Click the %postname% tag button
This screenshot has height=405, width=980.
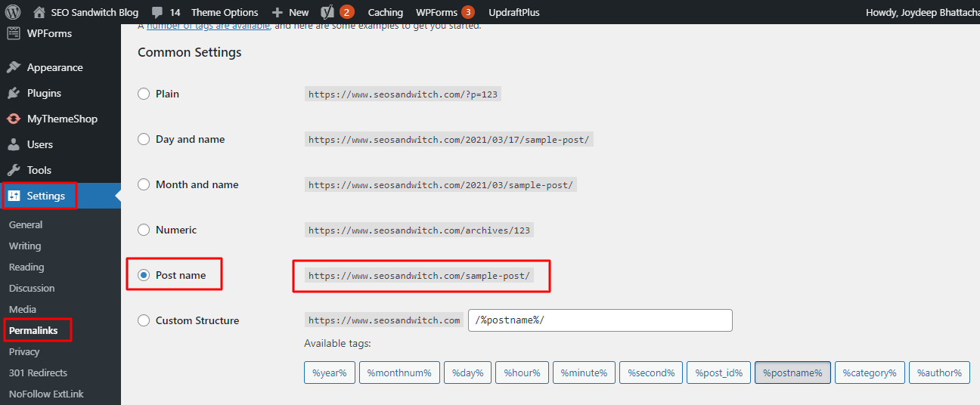792,373
